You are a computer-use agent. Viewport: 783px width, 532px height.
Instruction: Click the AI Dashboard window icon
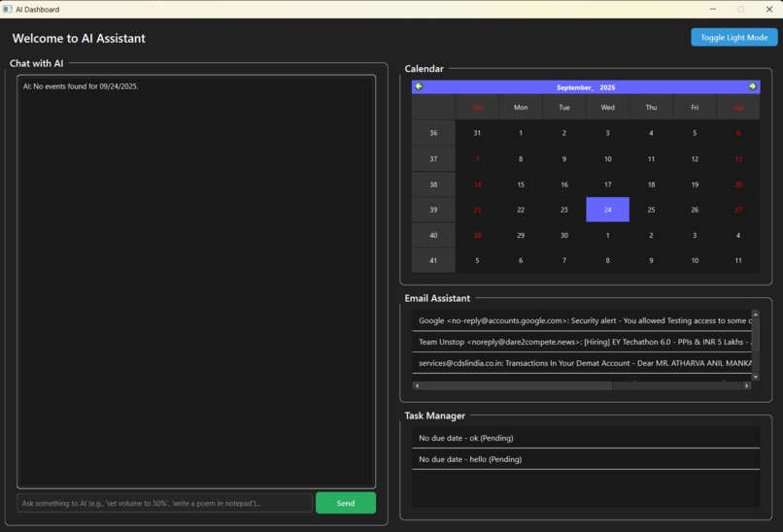tap(8, 9)
